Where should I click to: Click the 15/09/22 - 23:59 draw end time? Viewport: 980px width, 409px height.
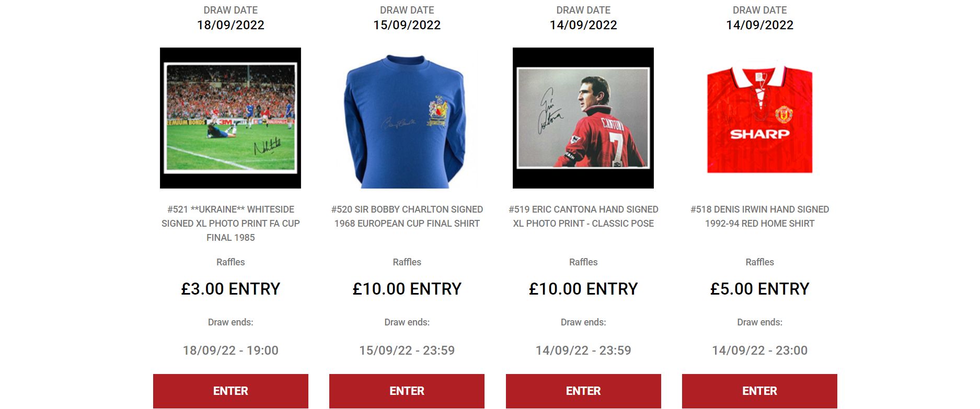[407, 350]
